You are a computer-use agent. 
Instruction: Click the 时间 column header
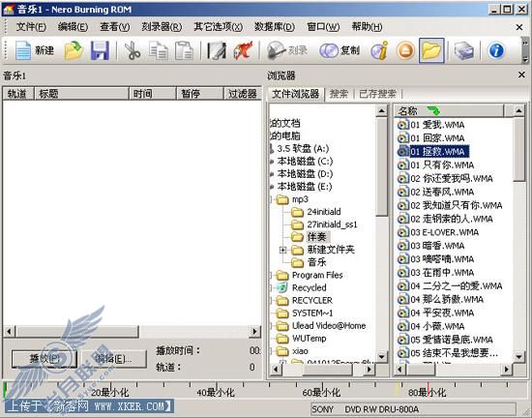pyautogui.click(x=153, y=93)
